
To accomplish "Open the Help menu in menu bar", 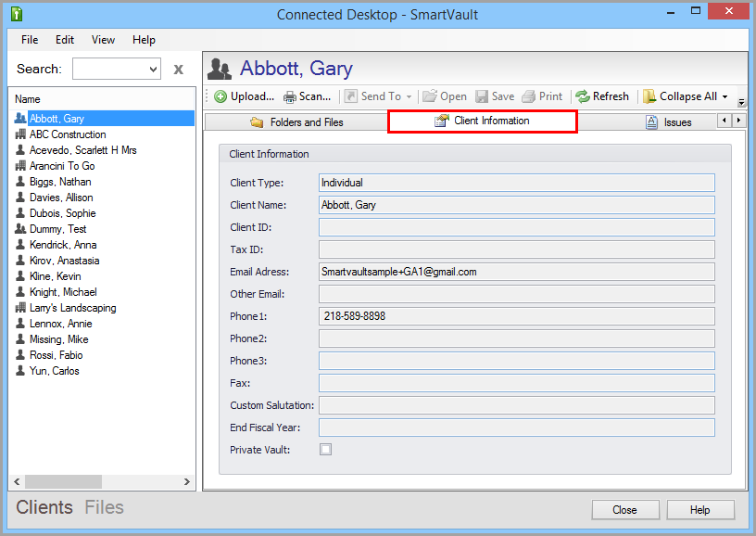I will pyautogui.click(x=145, y=40).
